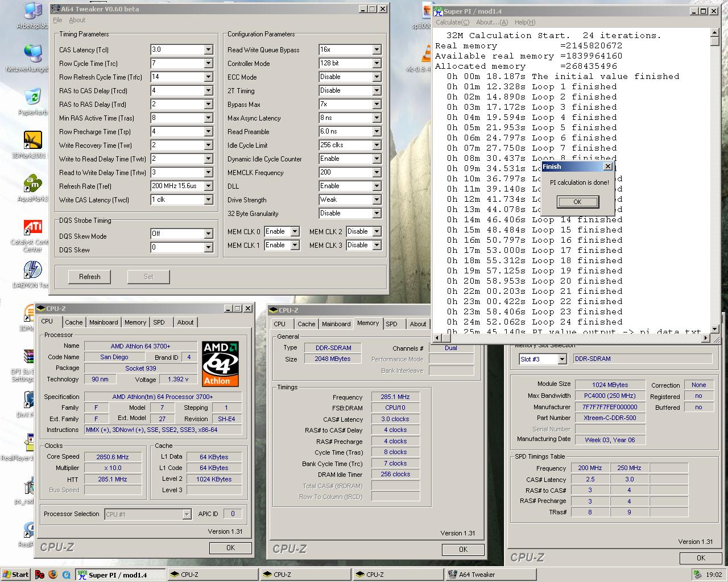Click Super PI horizontal scrollbar right arrow
Screen dimensions: 728x582
[x=706, y=338]
